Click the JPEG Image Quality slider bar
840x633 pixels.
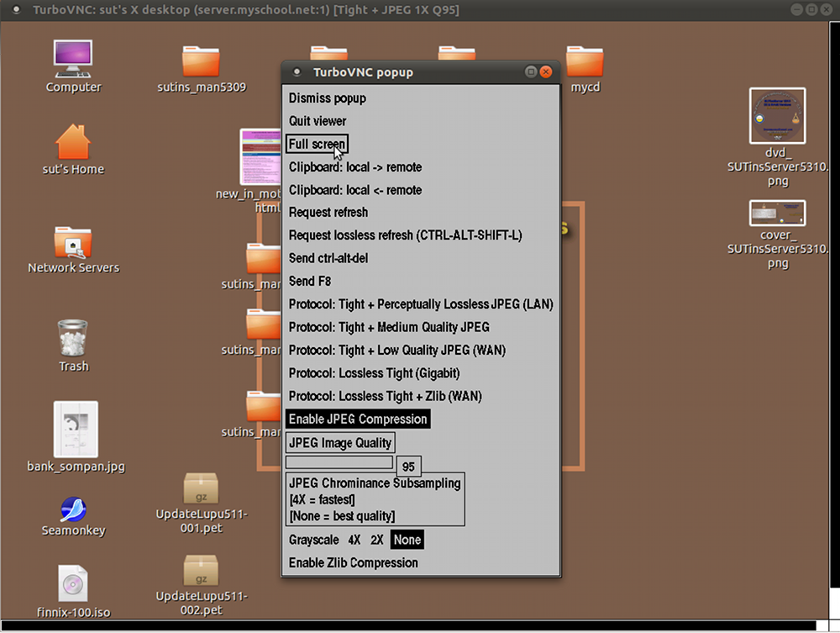[339, 462]
